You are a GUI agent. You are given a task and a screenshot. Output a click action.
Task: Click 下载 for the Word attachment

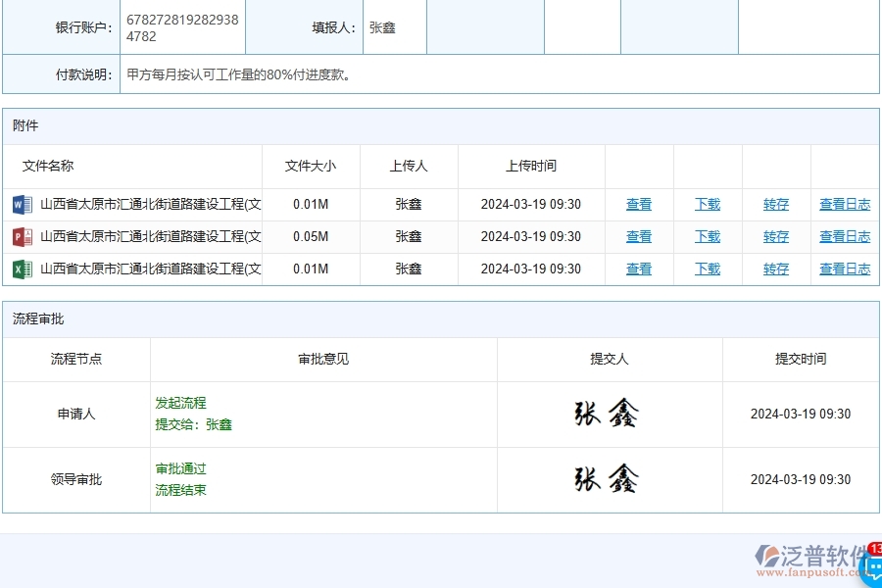tap(707, 204)
